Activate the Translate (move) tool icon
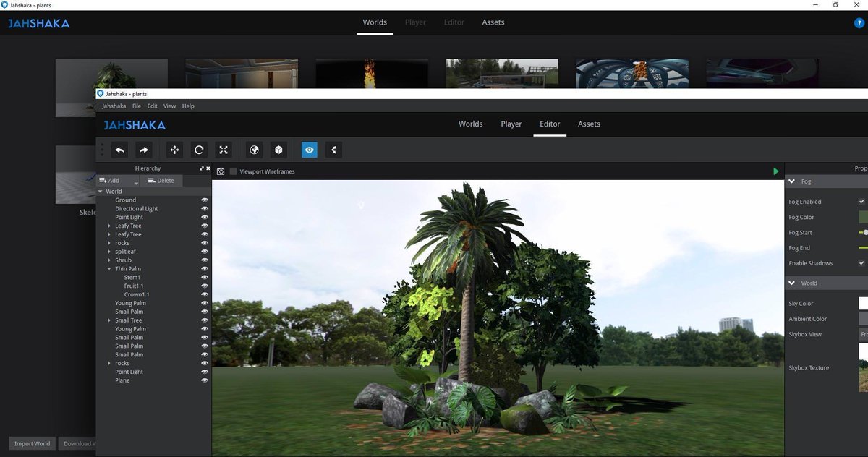Screen dimensions: 868x457 pyautogui.click(x=174, y=150)
